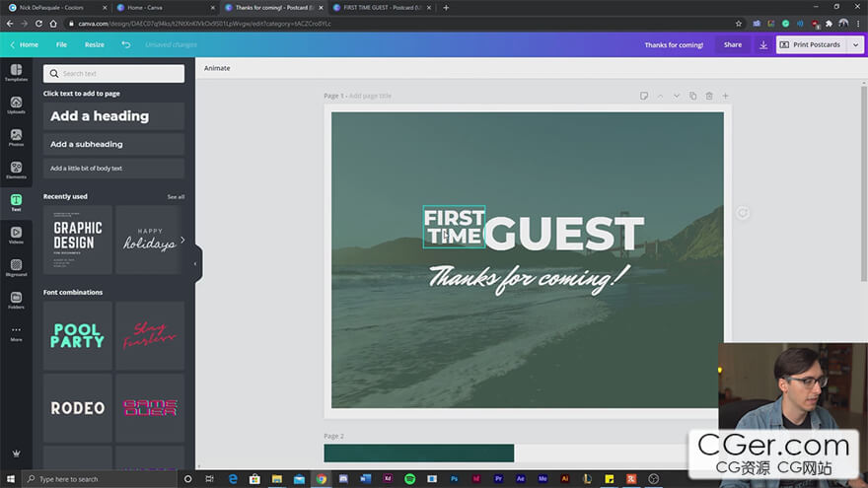The width and height of the screenshot is (868, 488).
Task: Open the Elements sidebar panel
Action: [x=16, y=170]
